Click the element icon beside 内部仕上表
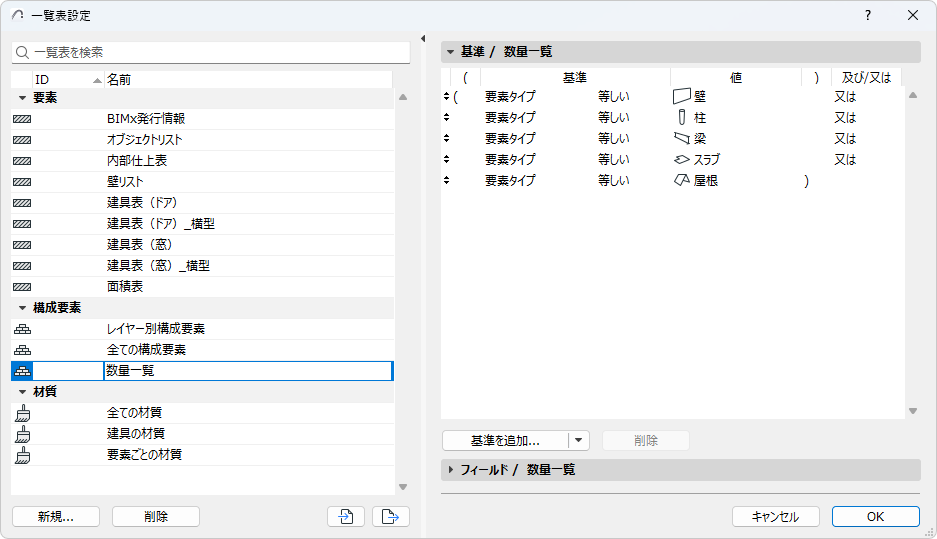 point(22,161)
